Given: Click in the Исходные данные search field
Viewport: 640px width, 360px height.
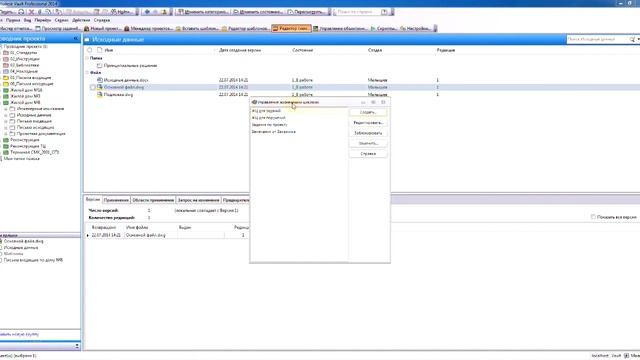Looking at the screenshot, I should click(x=597, y=39).
